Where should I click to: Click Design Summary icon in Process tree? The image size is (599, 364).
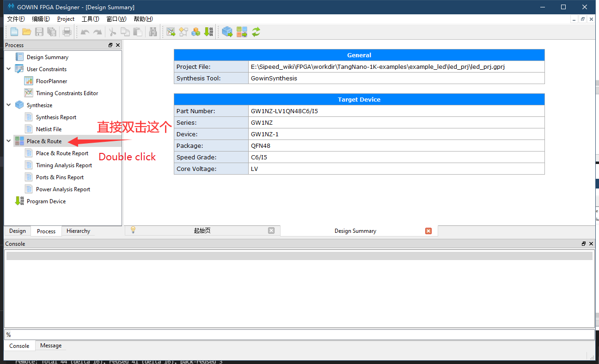[19, 57]
